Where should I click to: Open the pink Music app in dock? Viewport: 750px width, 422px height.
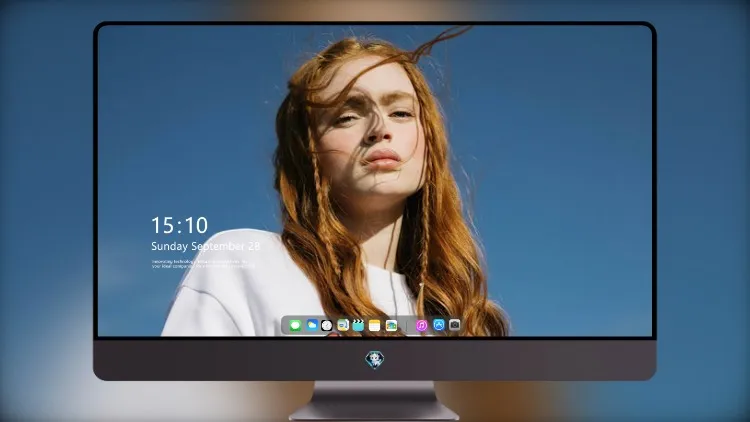pos(421,326)
